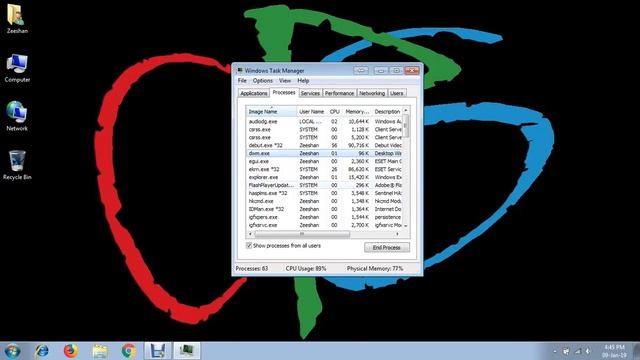This screenshot has height=360, width=640.
Task: Launch Google Chrome from taskbar
Action: point(129,351)
